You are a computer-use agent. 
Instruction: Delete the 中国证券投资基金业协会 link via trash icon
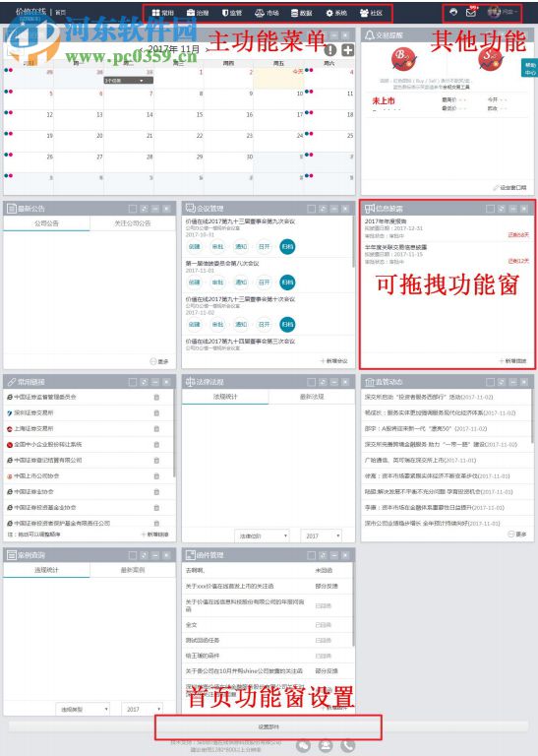(x=156, y=508)
